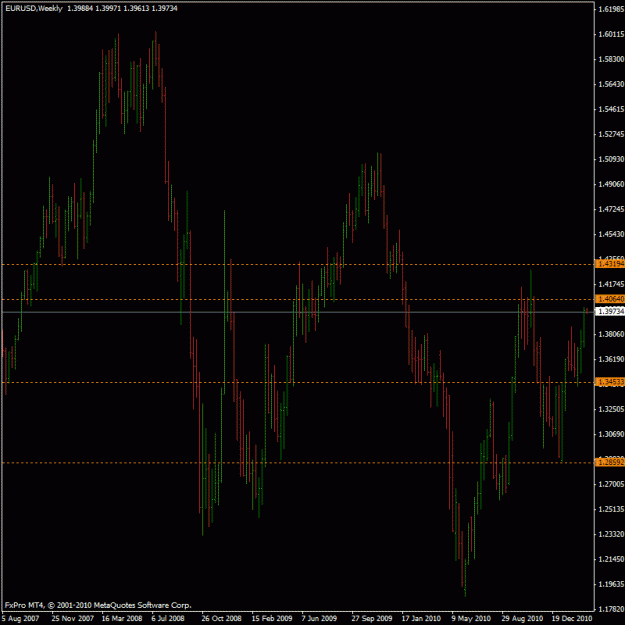The width and height of the screenshot is (625, 625).
Task: Click the 1.58300 price axis label
Action: [611, 59]
